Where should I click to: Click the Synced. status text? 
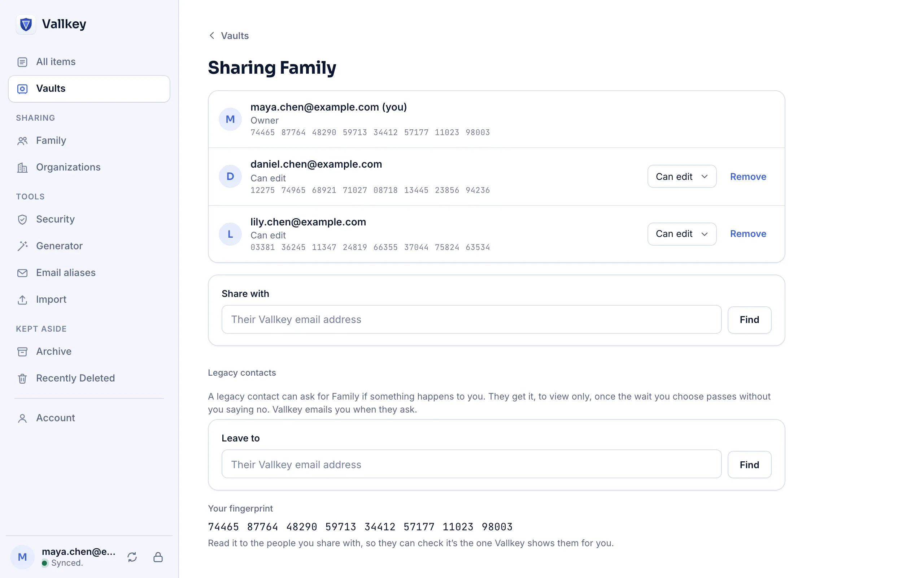[x=67, y=563]
